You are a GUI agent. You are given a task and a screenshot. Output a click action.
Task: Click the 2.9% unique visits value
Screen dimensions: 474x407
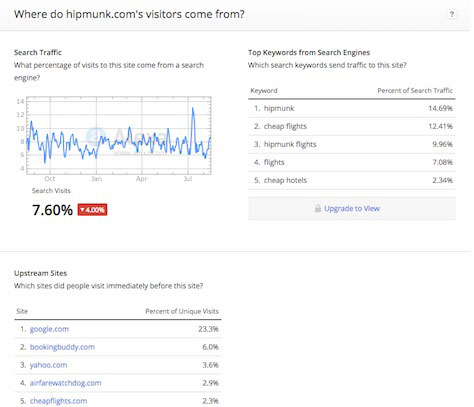(210, 383)
